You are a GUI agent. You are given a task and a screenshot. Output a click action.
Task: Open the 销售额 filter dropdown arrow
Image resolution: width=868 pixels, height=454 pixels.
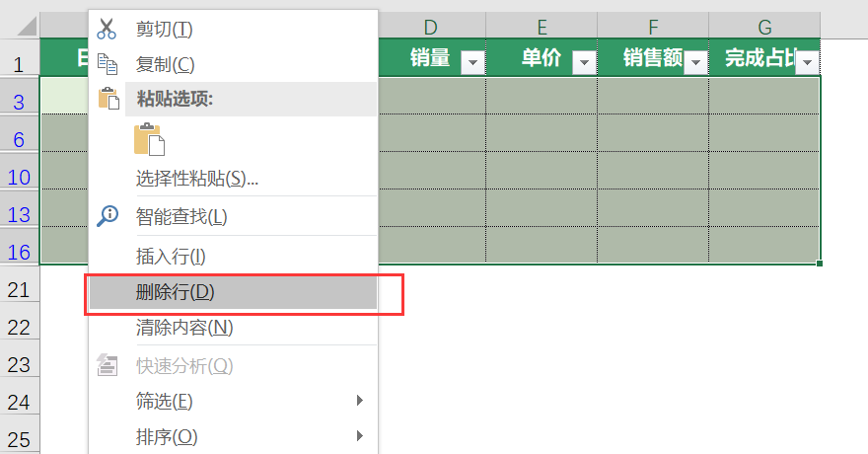pos(695,62)
